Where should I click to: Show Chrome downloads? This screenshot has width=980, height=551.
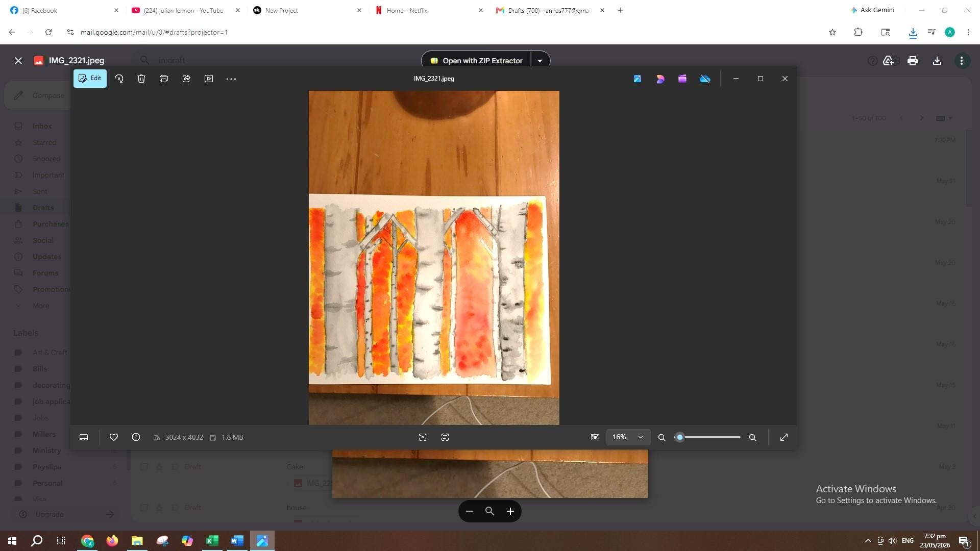tap(913, 32)
